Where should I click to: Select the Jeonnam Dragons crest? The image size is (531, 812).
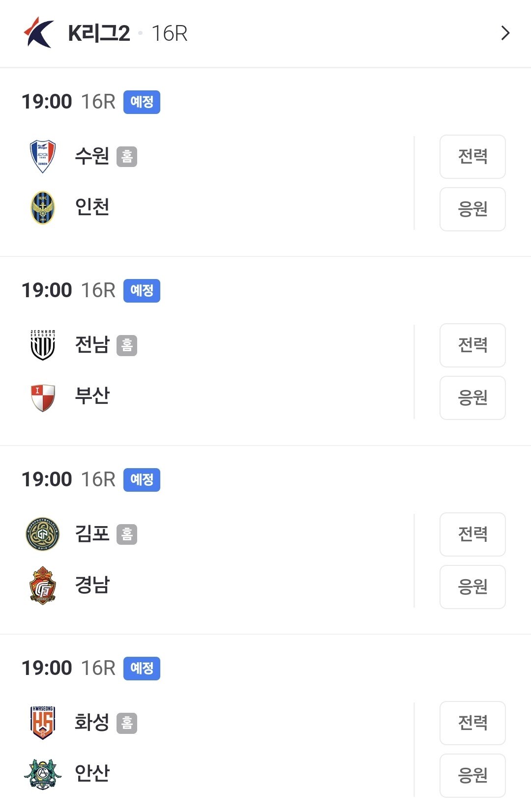(x=43, y=345)
